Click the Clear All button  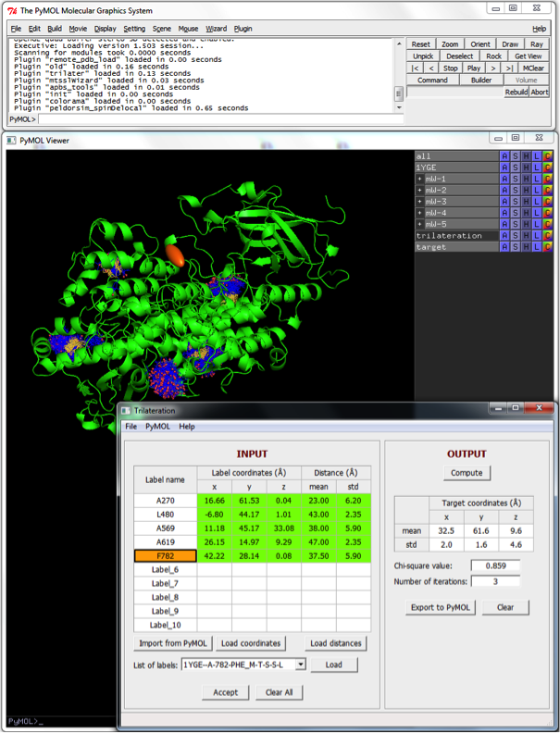click(279, 692)
